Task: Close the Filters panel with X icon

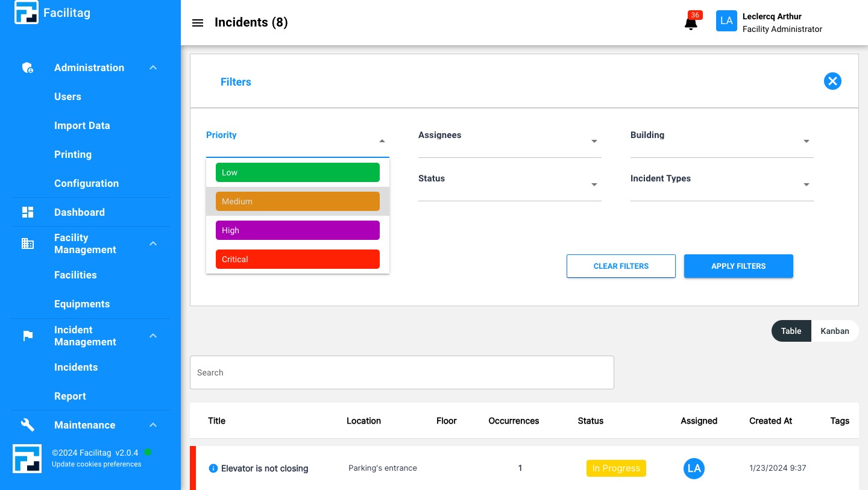Action: [x=832, y=81]
